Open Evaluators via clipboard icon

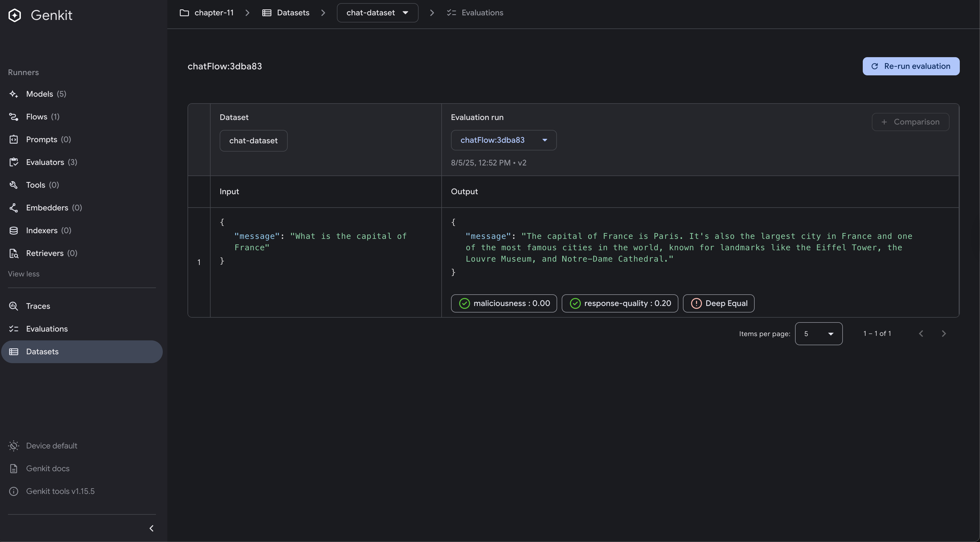coord(14,162)
